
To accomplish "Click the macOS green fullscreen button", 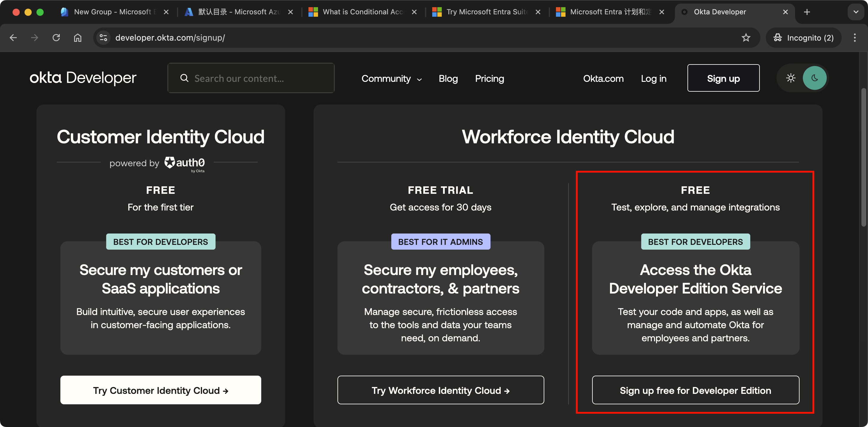I will (40, 12).
